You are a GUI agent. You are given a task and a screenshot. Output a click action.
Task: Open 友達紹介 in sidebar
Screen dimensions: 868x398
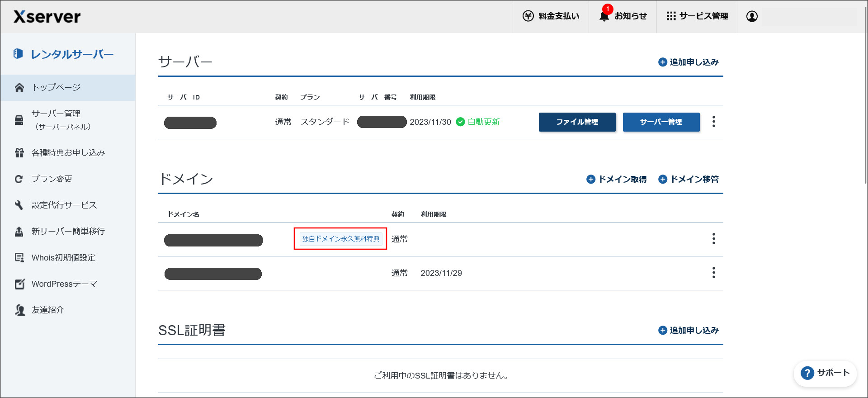coord(68,310)
